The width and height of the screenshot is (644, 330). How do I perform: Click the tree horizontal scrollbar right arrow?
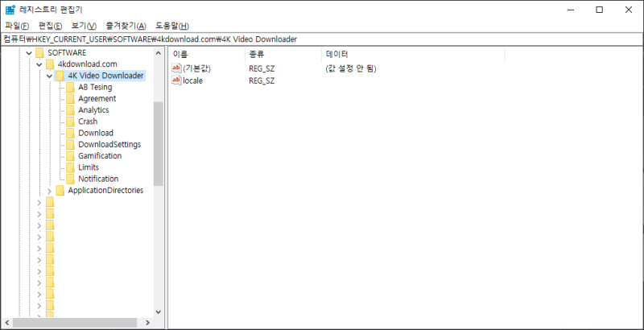(x=148, y=323)
